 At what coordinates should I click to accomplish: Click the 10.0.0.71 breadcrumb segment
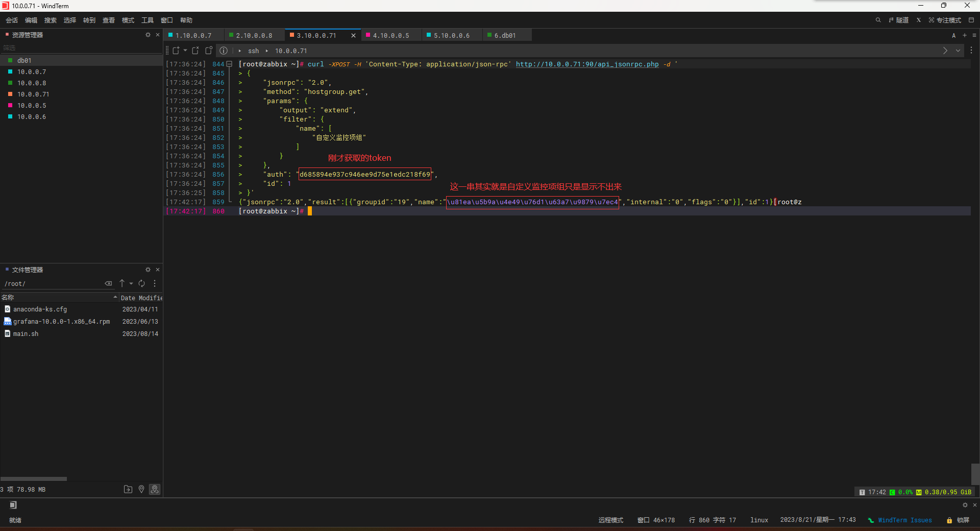click(x=291, y=51)
